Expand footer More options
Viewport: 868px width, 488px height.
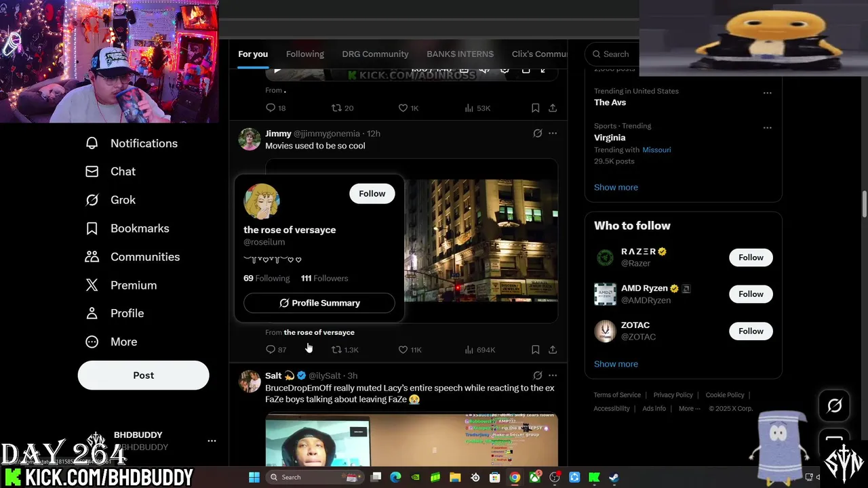click(689, 409)
